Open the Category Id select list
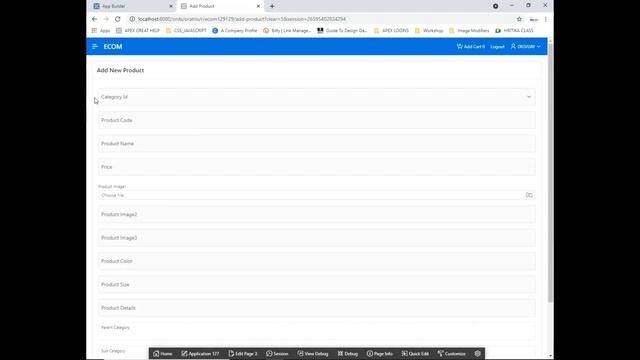This screenshot has width=640, height=360. pyautogui.click(x=317, y=97)
